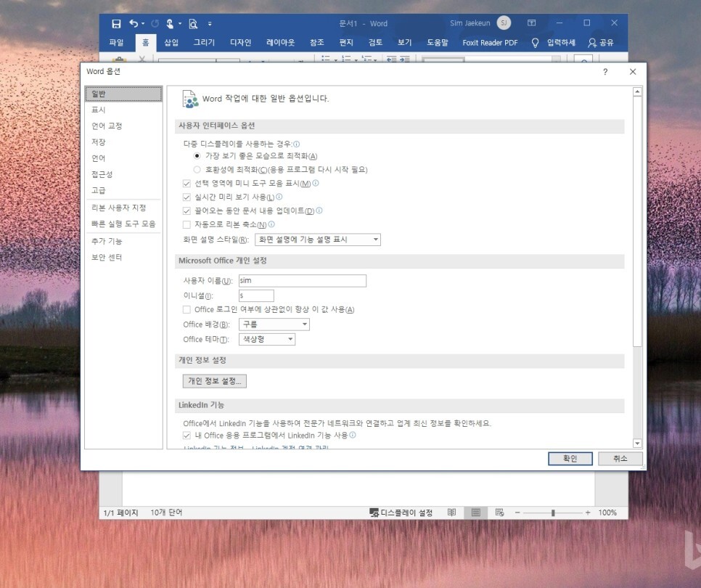Viewport: 701px width, 588px height.
Task: Enable Office 로그인 여부에 상관없이 checkbox
Action: (x=187, y=310)
